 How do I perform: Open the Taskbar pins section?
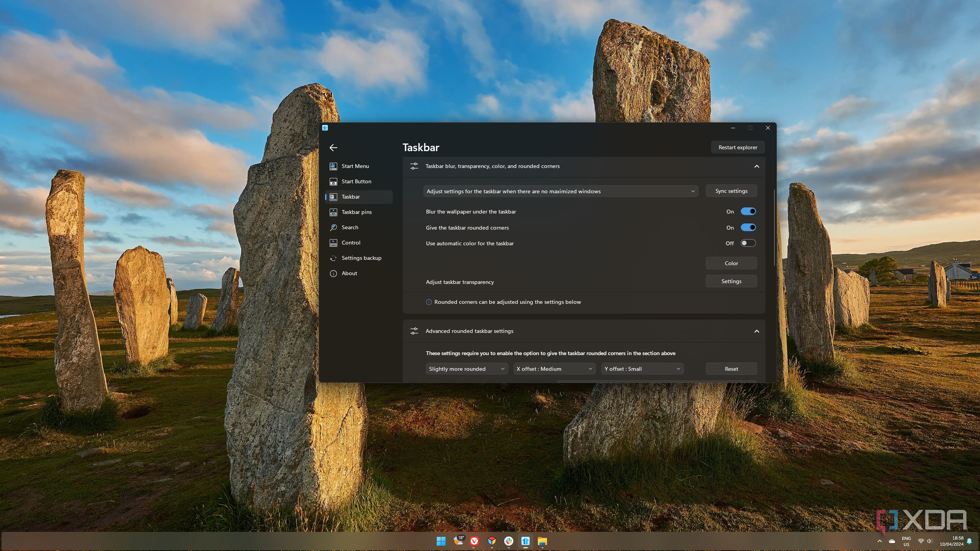356,212
